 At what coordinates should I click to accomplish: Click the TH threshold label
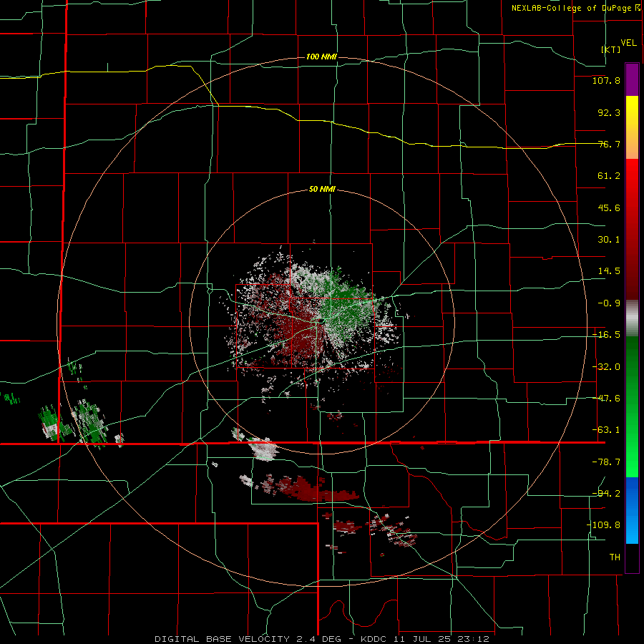click(615, 557)
